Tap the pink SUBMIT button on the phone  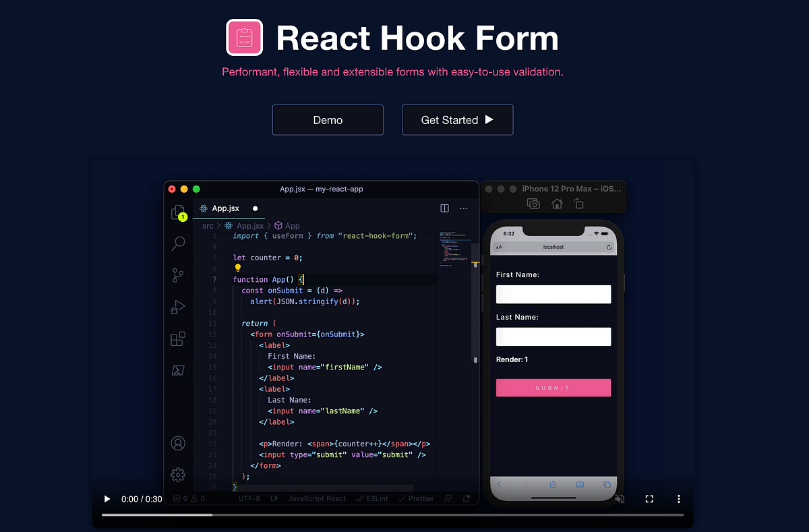tap(553, 388)
